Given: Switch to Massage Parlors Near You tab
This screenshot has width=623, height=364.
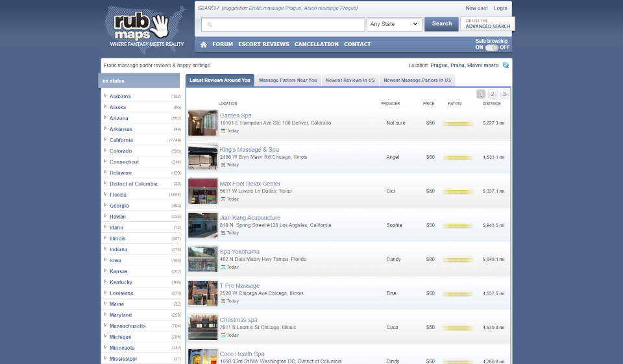Looking at the screenshot, I should (287, 80).
